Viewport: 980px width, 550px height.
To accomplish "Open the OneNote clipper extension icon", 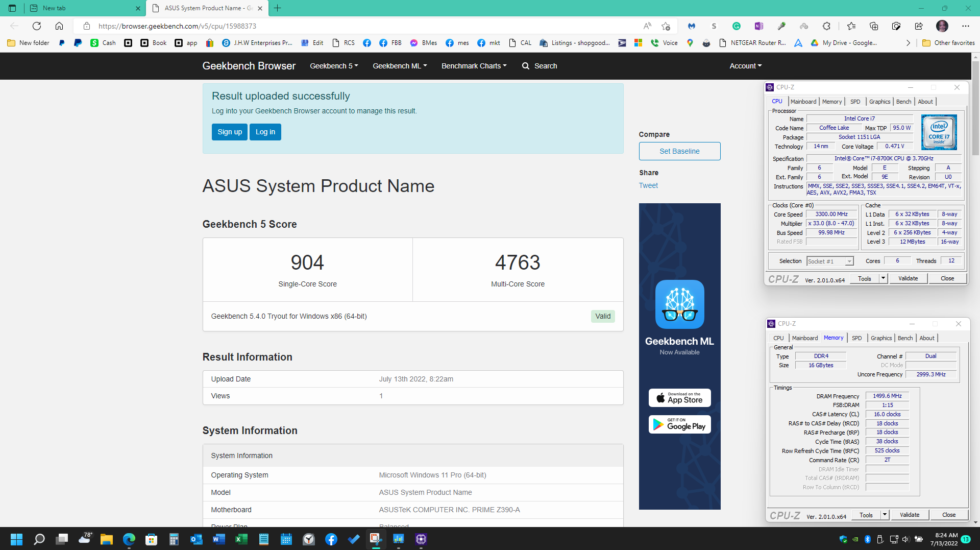I will pos(759,26).
